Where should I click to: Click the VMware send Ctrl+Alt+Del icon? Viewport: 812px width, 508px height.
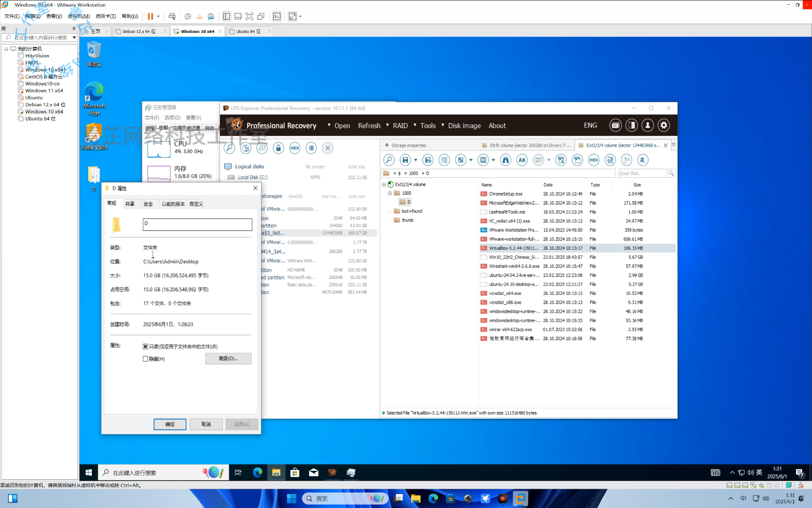[172, 16]
